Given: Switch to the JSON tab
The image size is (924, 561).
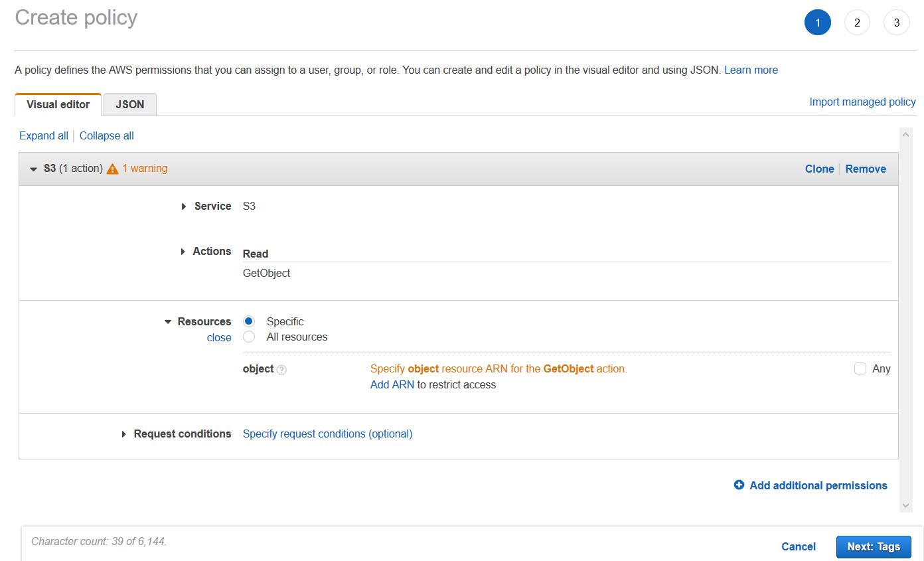Looking at the screenshot, I should click(130, 104).
